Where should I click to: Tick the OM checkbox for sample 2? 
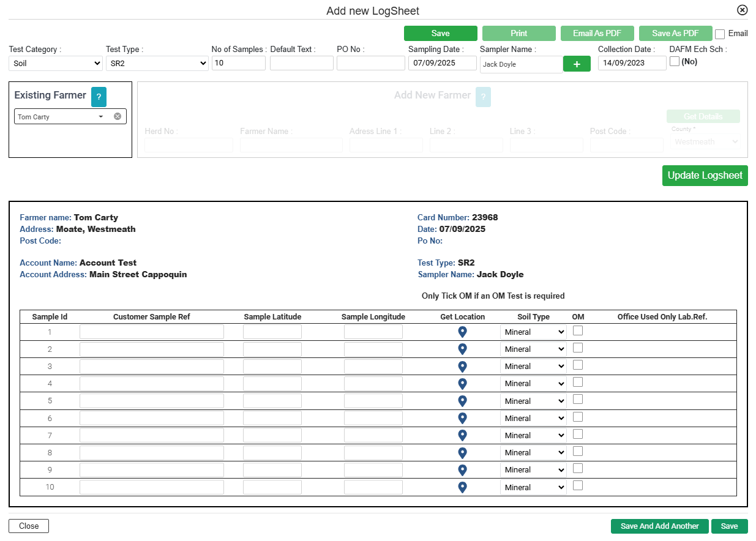coord(578,348)
